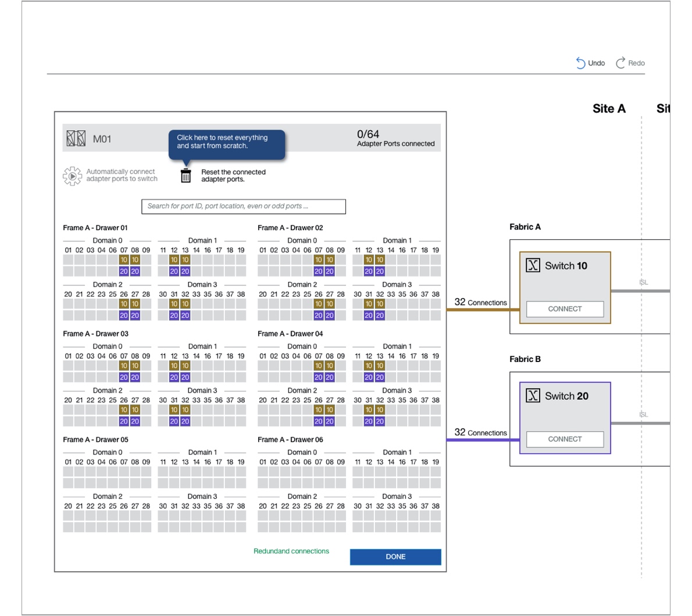Click the Redo arrow icon
Screen dimensions: 692x616
tap(620, 63)
